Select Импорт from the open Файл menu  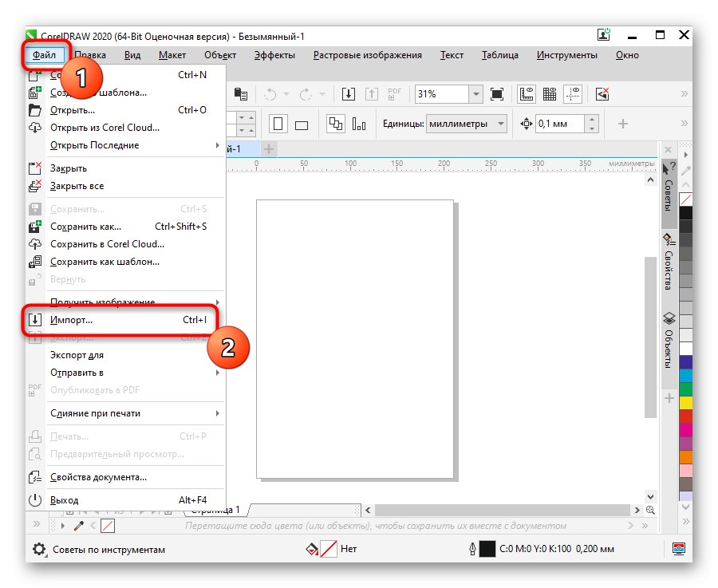point(72,319)
